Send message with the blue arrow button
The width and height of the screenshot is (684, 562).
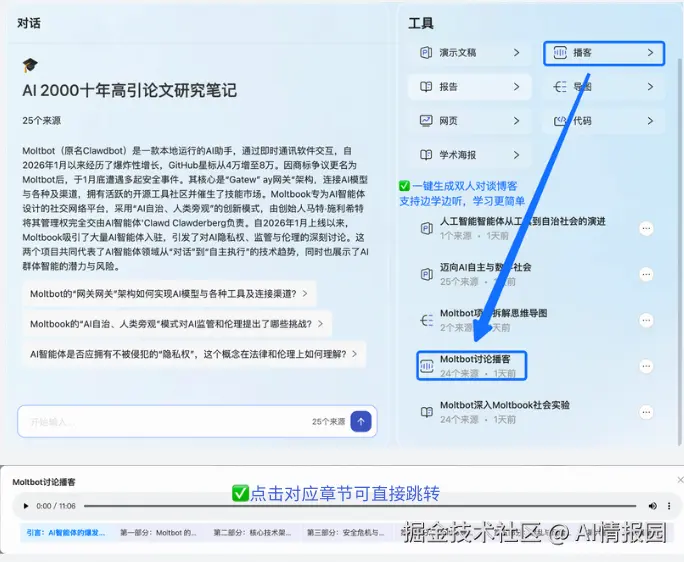[x=361, y=422]
